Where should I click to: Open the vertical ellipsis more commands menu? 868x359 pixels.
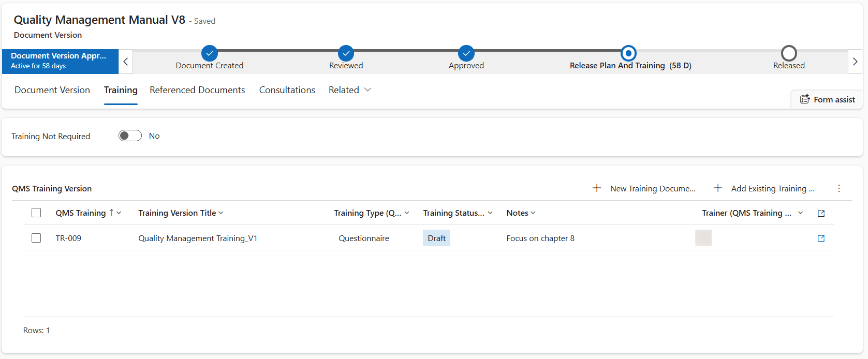(839, 188)
